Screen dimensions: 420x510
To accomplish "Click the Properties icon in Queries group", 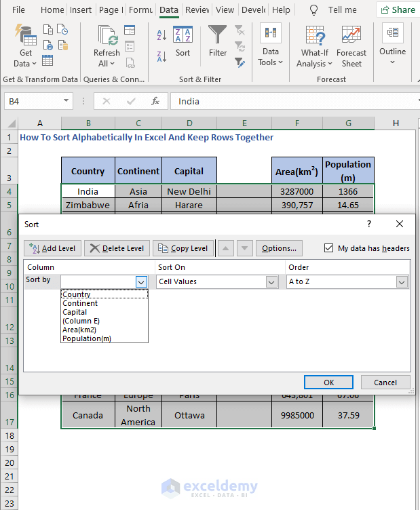I will (x=130, y=46).
